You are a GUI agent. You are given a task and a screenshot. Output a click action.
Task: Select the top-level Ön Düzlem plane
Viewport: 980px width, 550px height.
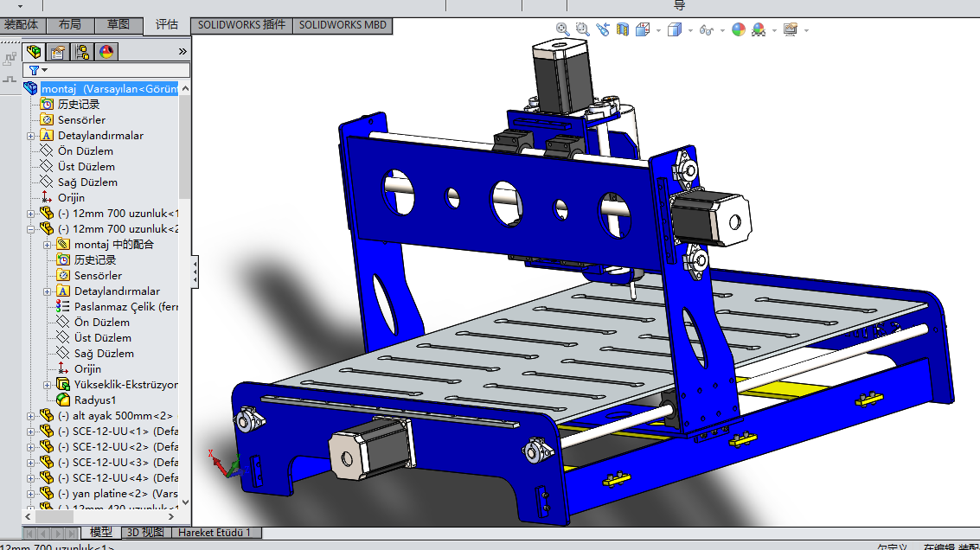[86, 150]
